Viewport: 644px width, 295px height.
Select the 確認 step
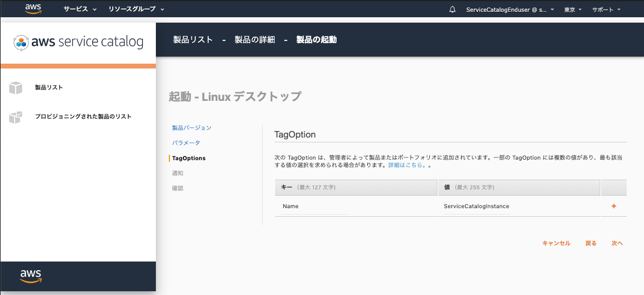coord(177,189)
